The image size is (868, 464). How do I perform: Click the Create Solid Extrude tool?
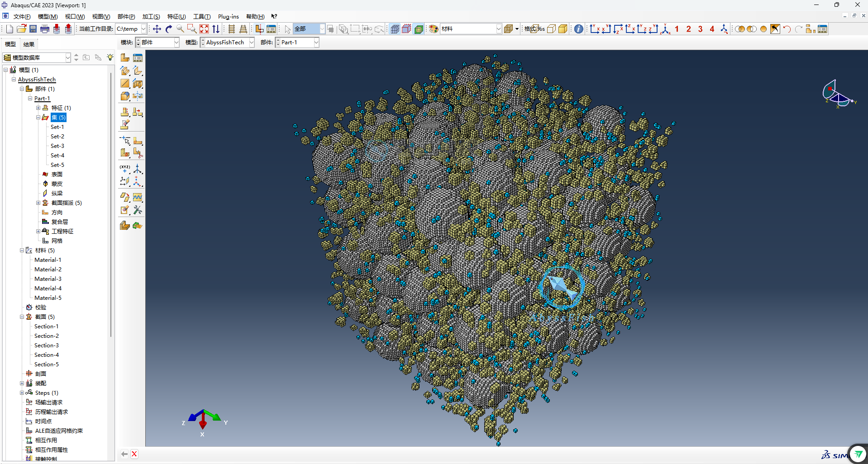(x=125, y=71)
